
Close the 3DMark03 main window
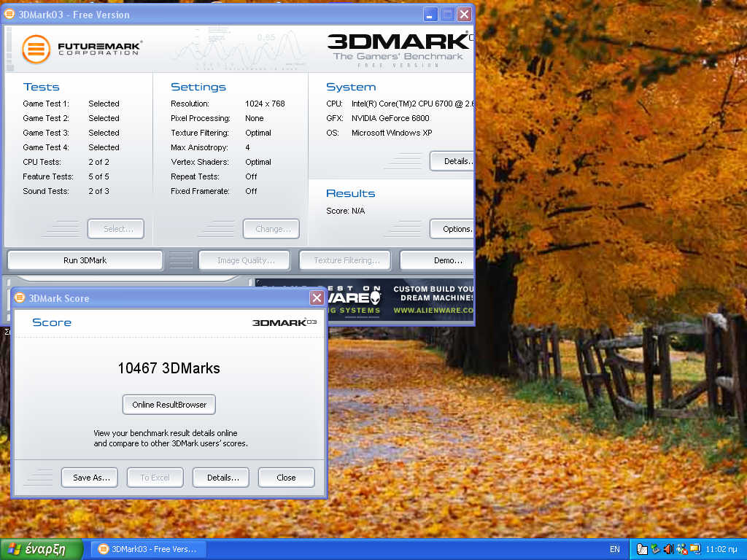[x=465, y=15]
